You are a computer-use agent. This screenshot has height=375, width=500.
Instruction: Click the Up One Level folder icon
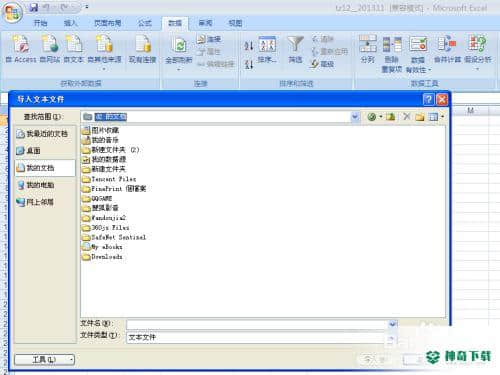(391, 117)
